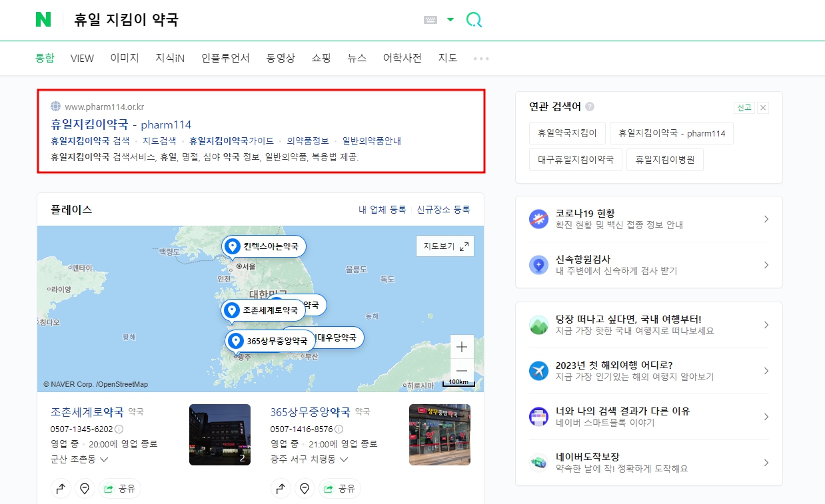This screenshot has height=504, width=825.
Task: Close the 연관 검색어 box with X
Action: pos(763,108)
